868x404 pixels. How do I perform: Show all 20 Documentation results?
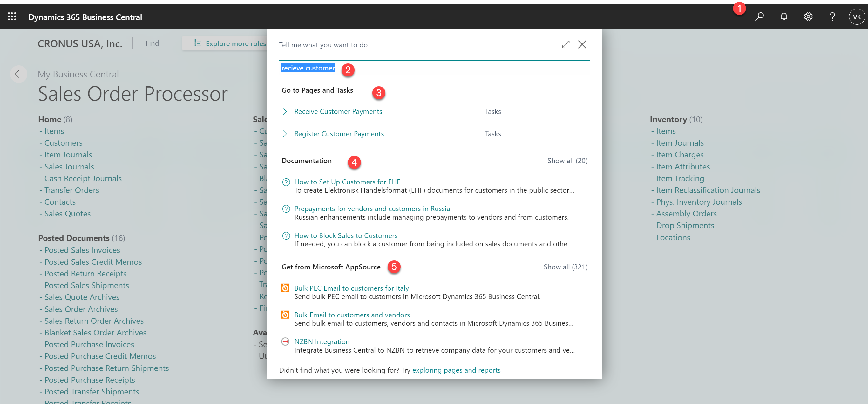tap(567, 161)
